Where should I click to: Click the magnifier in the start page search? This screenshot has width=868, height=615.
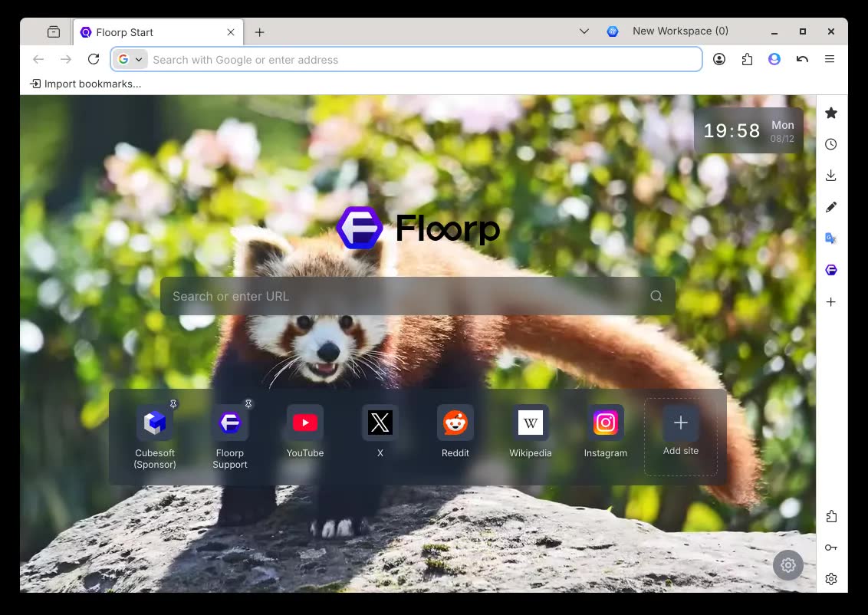tap(656, 296)
